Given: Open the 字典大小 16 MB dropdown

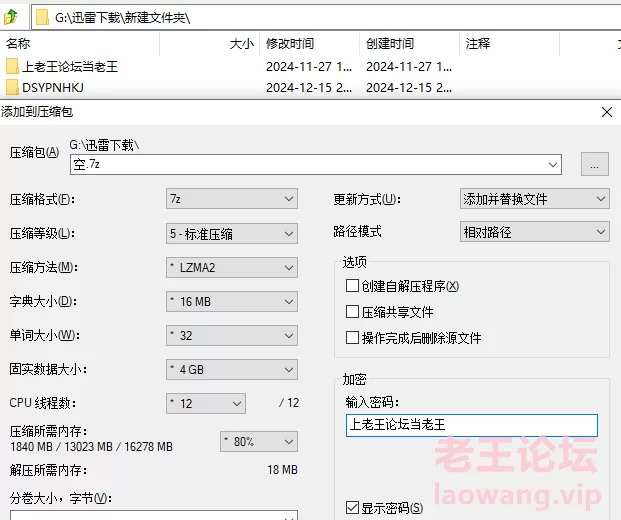Looking at the screenshot, I should tap(232, 302).
